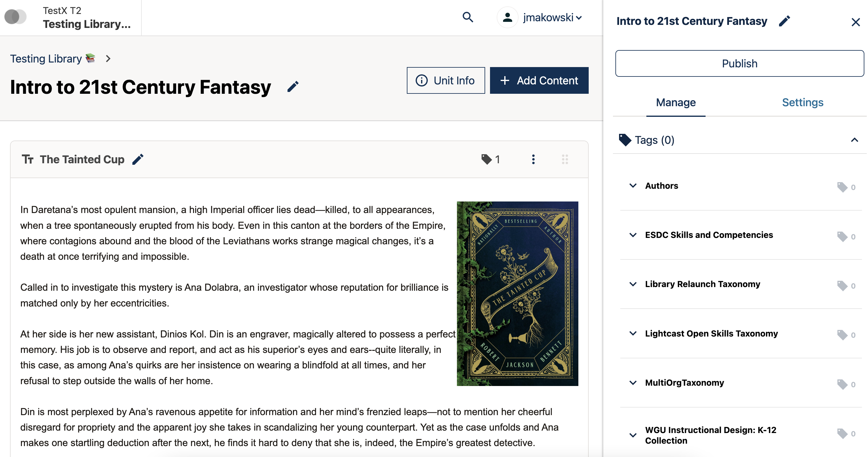Collapse the Tags (0) section
The width and height of the screenshot is (868, 457).
[x=854, y=140]
